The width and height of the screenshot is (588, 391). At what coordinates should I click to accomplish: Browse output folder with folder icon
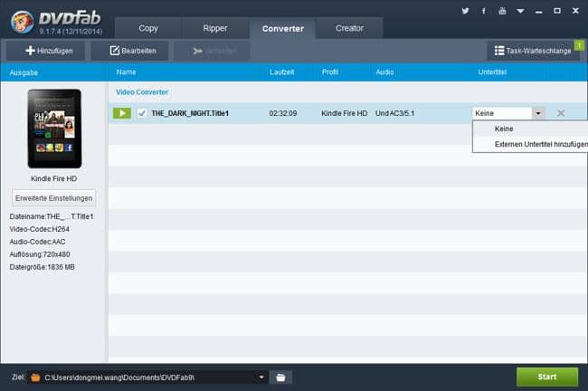tap(280, 377)
